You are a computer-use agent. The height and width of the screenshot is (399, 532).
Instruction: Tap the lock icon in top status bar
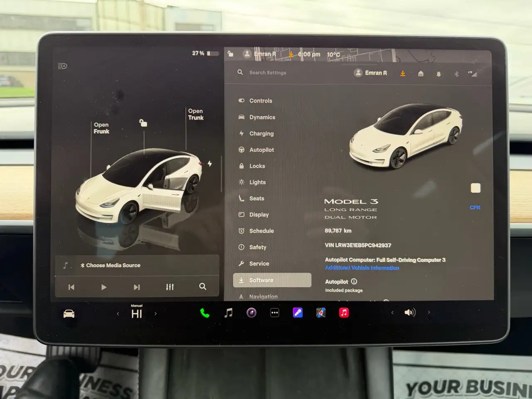pos(231,54)
